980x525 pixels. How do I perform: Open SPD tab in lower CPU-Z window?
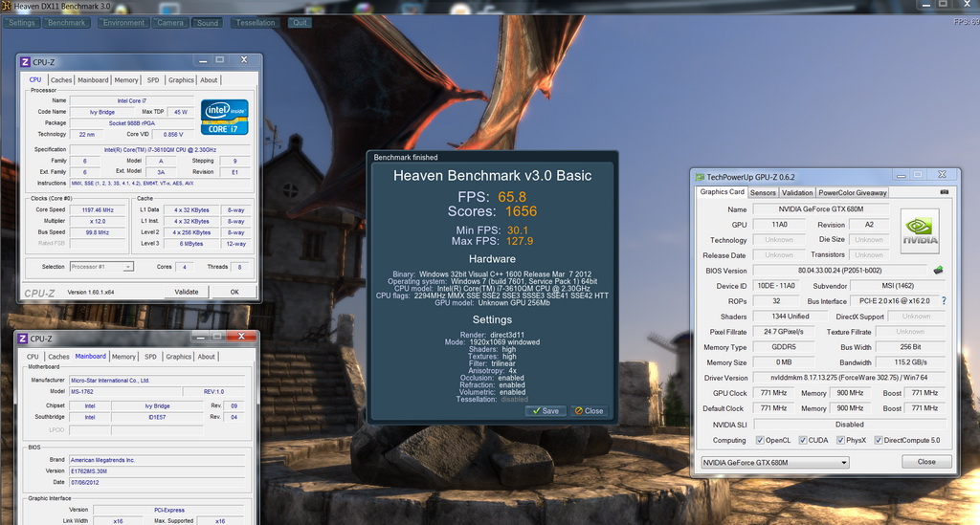tap(150, 357)
